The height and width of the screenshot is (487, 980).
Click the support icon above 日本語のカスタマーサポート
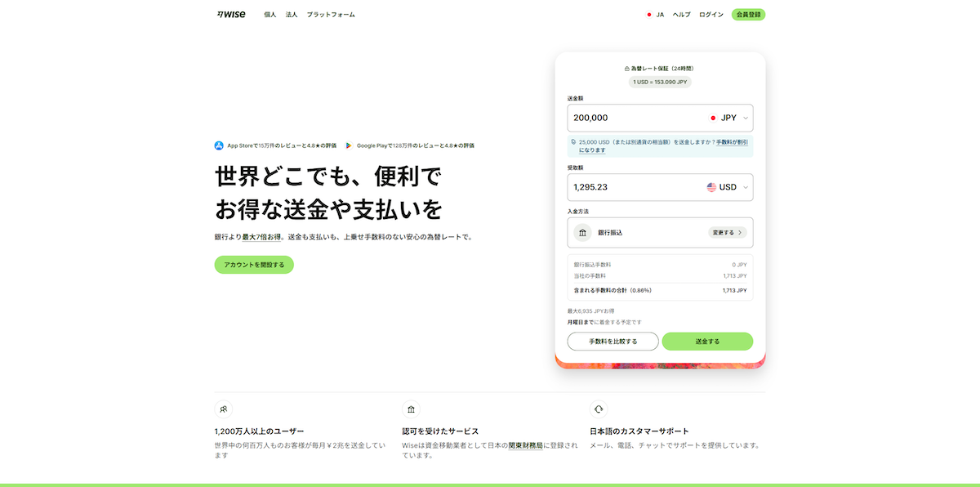[599, 409]
